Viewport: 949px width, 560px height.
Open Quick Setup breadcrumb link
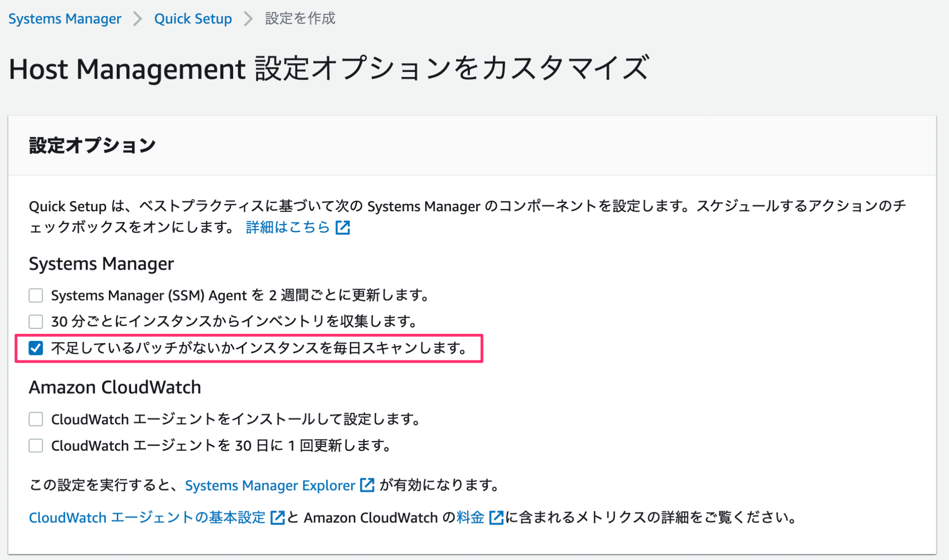(x=193, y=19)
